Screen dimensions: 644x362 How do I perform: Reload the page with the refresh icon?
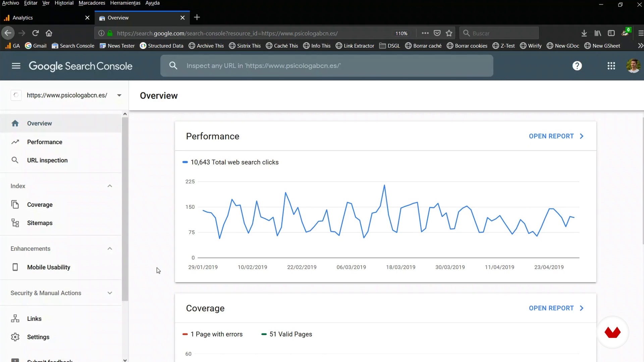click(x=35, y=33)
